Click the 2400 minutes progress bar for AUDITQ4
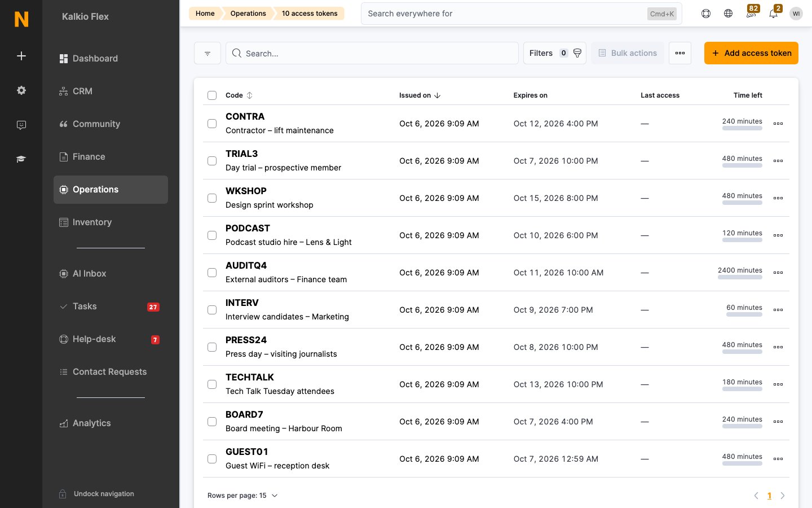 (x=740, y=277)
